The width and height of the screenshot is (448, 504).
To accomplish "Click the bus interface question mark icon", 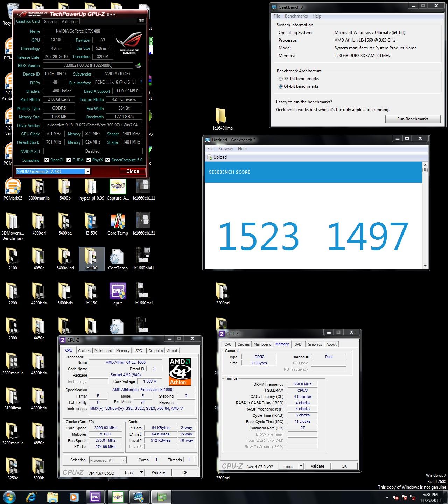I will pyautogui.click(x=141, y=82).
